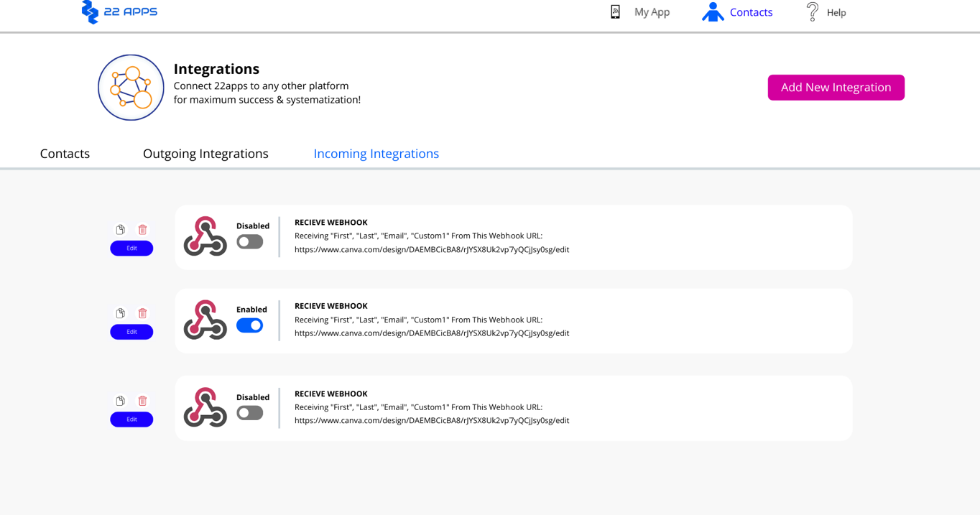Click the 22 Apps logo
Image resolution: width=980 pixels, height=515 pixels.
tap(119, 11)
